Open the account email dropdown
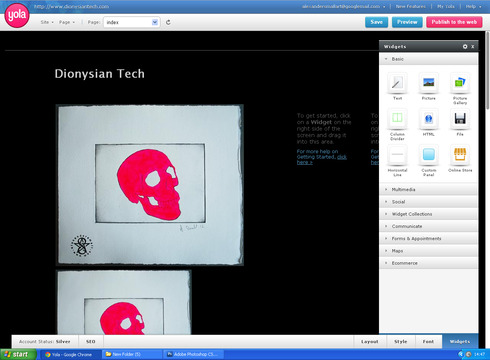This screenshot has width=490, height=360. pyautogui.click(x=344, y=6)
